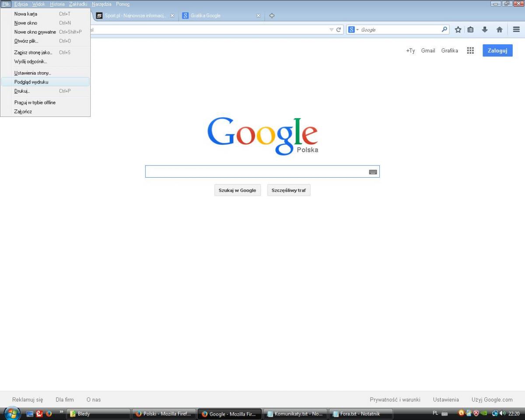Select Zakończ to quit Firefox
This screenshot has height=420, width=525.
coord(45,112)
